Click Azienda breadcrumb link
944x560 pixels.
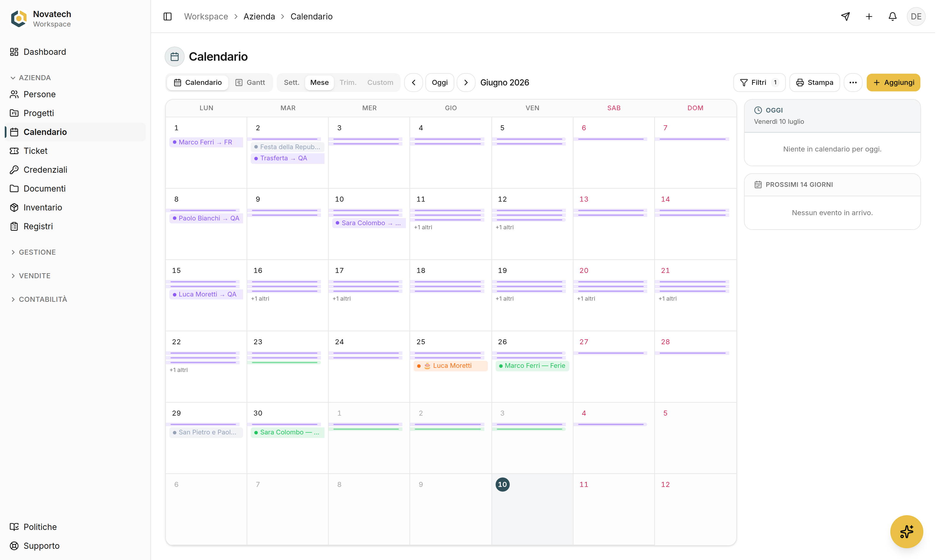point(259,17)
